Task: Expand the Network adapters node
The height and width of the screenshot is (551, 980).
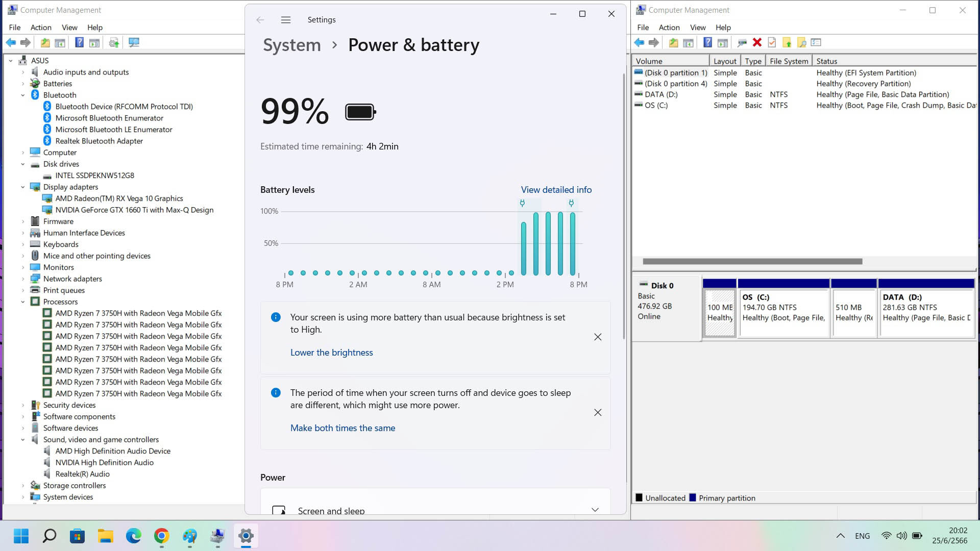Action: (23, 279)
